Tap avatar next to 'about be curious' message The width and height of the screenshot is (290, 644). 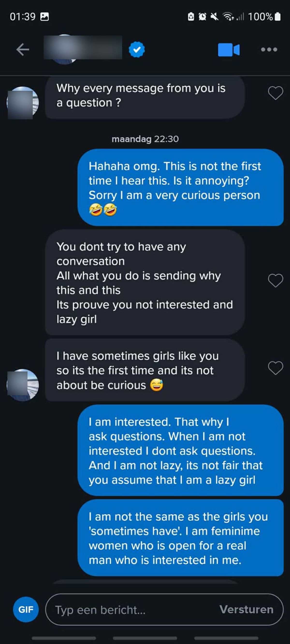22,385
